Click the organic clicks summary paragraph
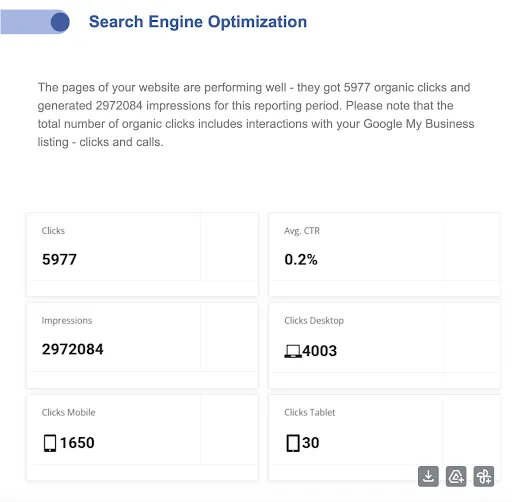Viewport: 512px width, 502px height. coord(256,115)
